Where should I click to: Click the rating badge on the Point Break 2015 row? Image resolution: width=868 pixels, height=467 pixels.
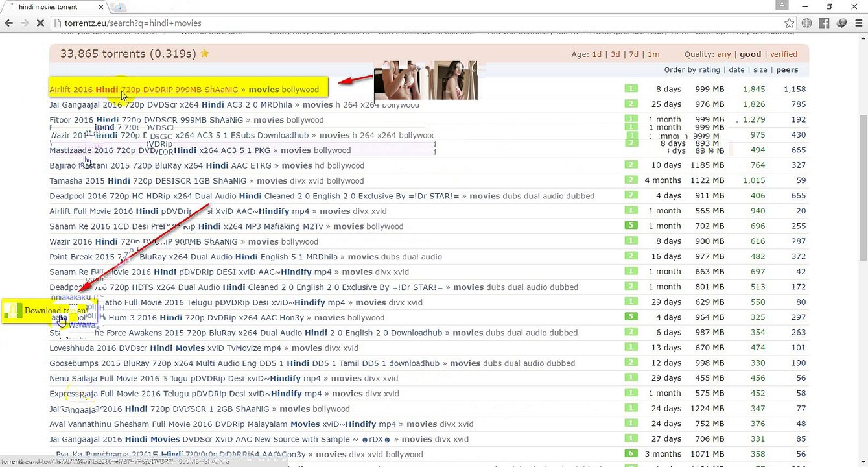pos(631,256)
